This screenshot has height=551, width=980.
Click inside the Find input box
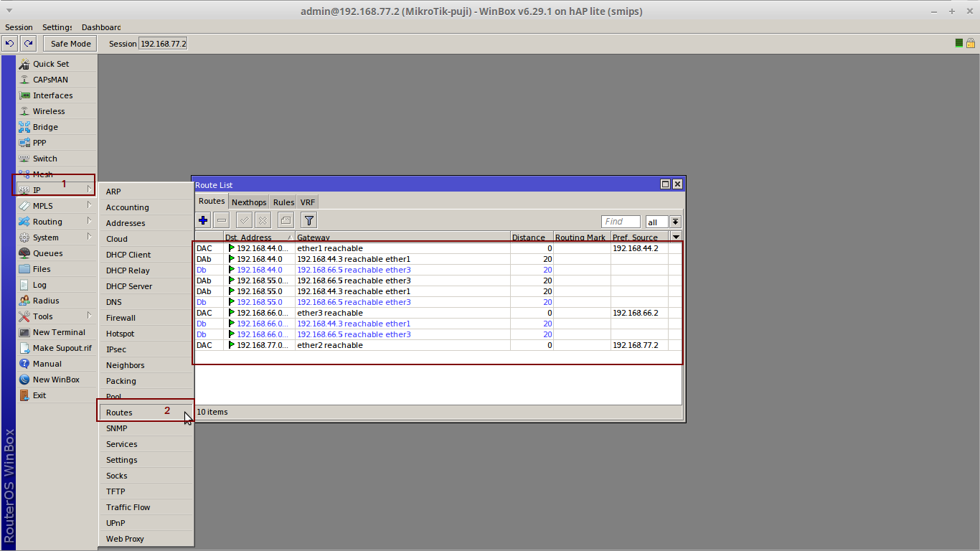click(620, 221)
